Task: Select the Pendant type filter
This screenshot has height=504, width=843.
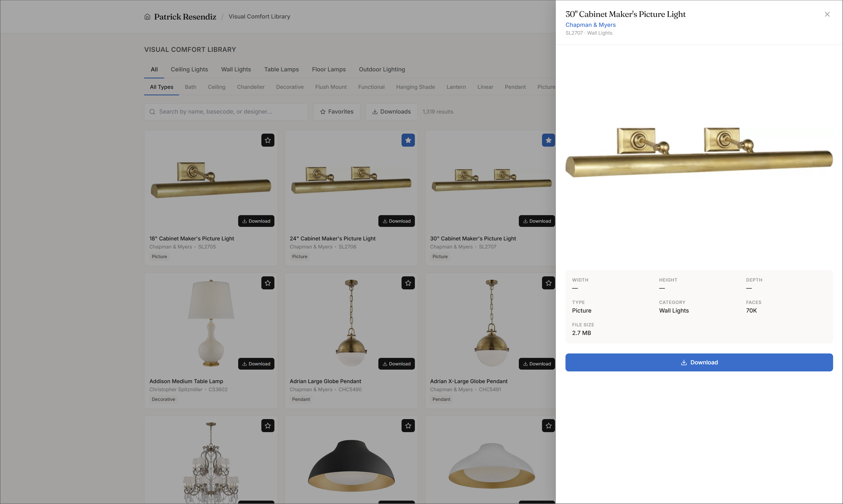Action: pos(515,87)
